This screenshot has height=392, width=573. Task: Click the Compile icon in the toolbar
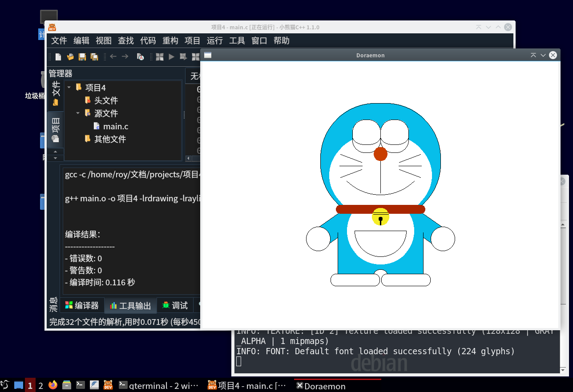pyautogui.click(x=159, y=57)
